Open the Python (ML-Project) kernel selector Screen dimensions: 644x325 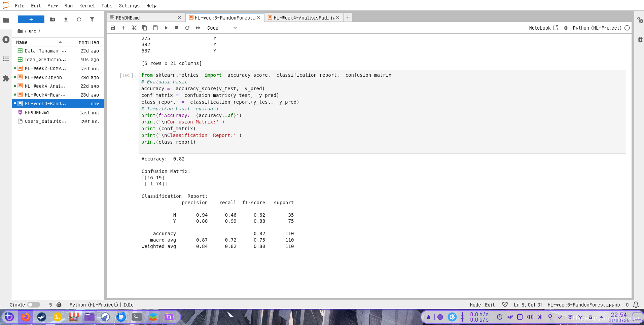[x=597, y=28]
